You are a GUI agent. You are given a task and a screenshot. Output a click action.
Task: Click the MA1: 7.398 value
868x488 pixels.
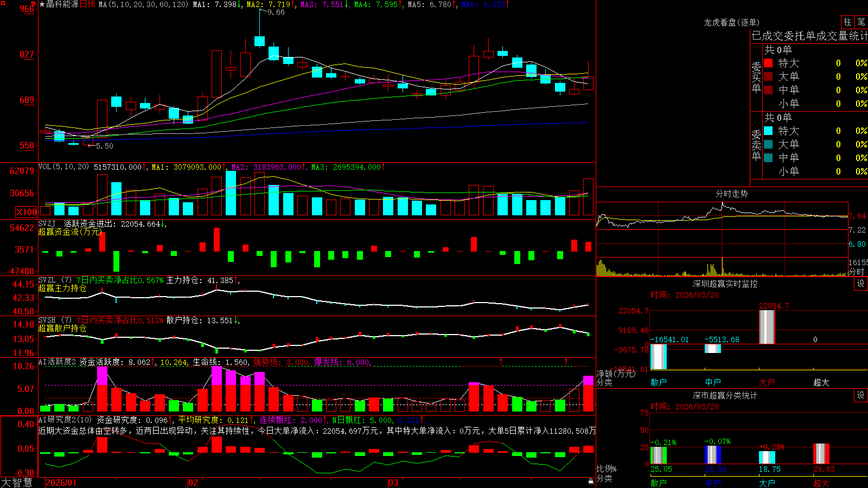tap(217, 4)
